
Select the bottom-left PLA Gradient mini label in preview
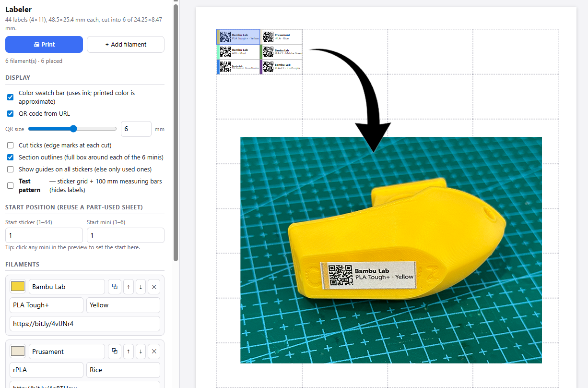coord(238,67)
